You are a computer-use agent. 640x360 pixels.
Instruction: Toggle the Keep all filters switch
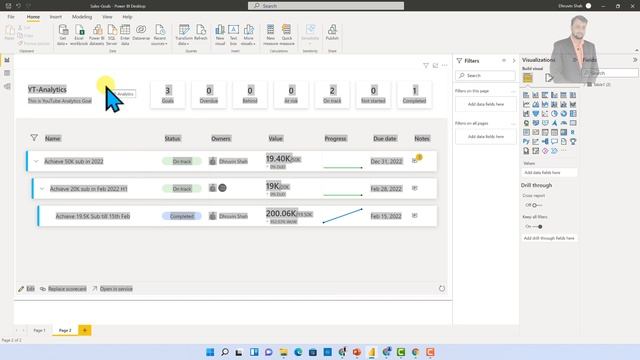[537, 226]
